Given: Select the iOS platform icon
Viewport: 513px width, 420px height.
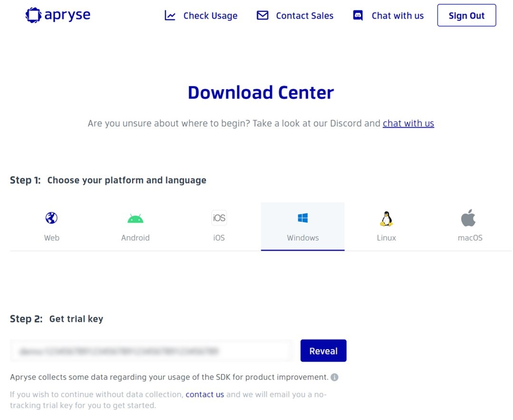Looking at the screenshot, I should (219, 217).
